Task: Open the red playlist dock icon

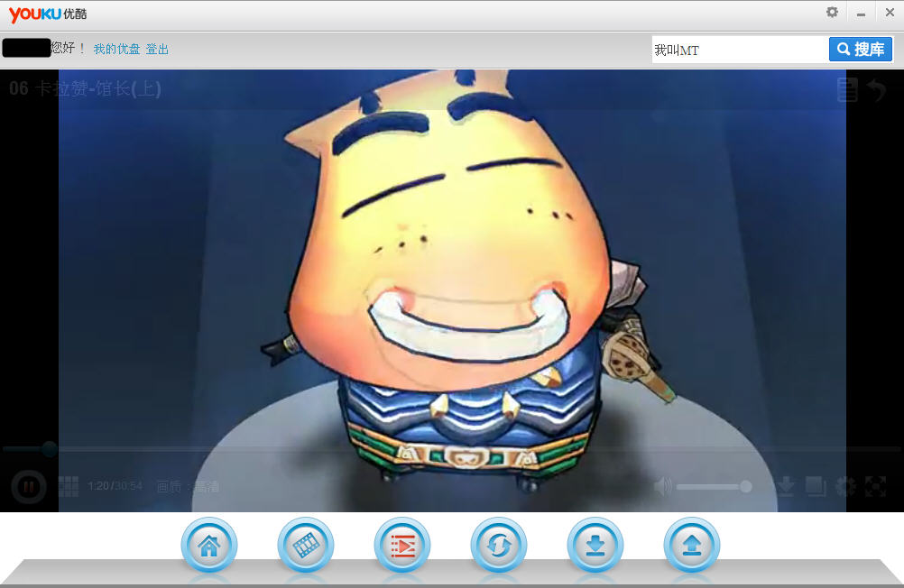Action: [x=401, y=545]
